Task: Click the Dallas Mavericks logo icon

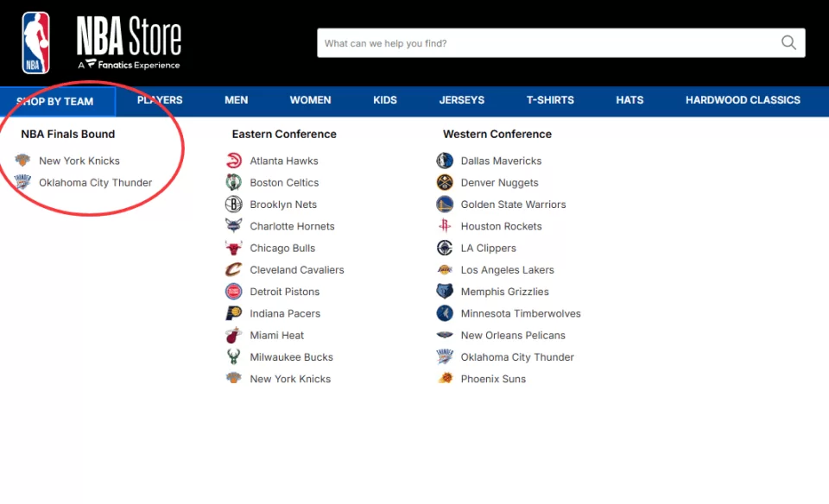Action: [445, 161]
